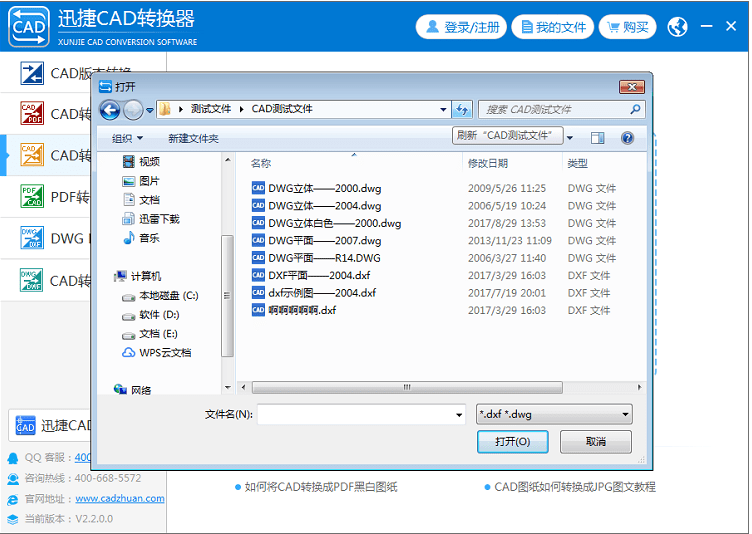Click the 购买 purchase button

click(x=627, y=27)
